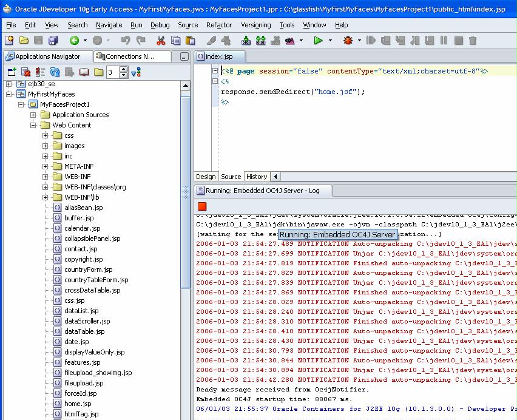
Task: Click the Refresh icon in navigator toolbar
Action: (x=55, y=72)
